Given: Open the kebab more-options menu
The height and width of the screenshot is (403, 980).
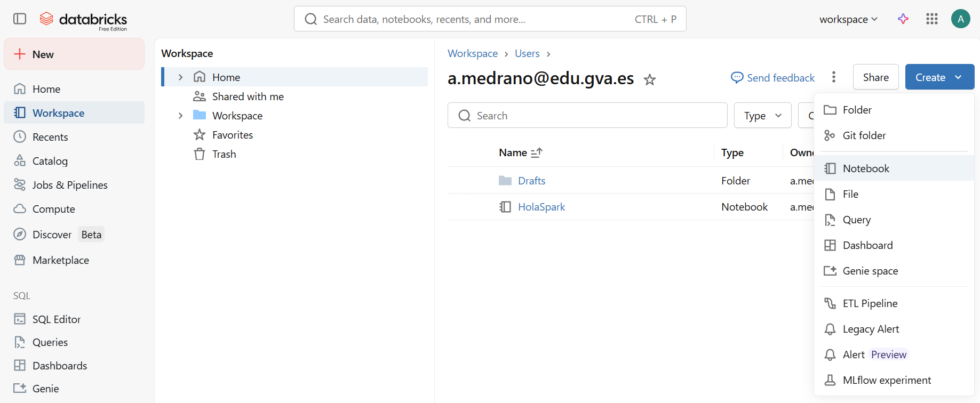Looking at the screenshot, I should (834, 77).
